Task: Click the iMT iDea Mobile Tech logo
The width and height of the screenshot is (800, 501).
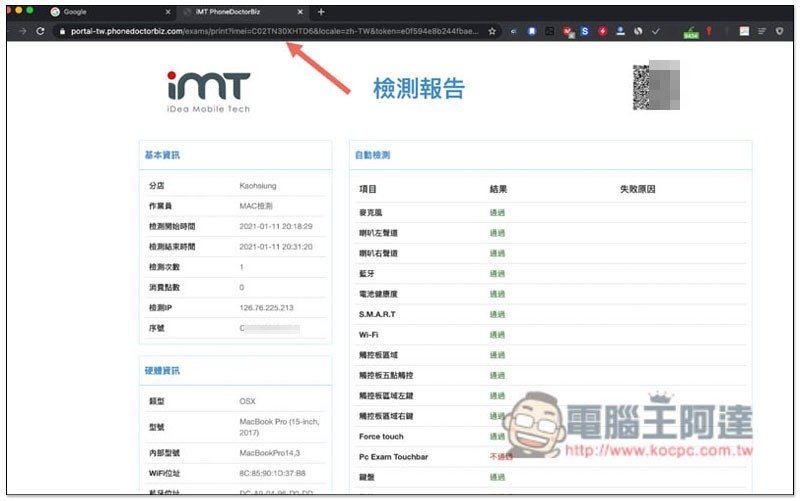Action: [x=208, y=91]
